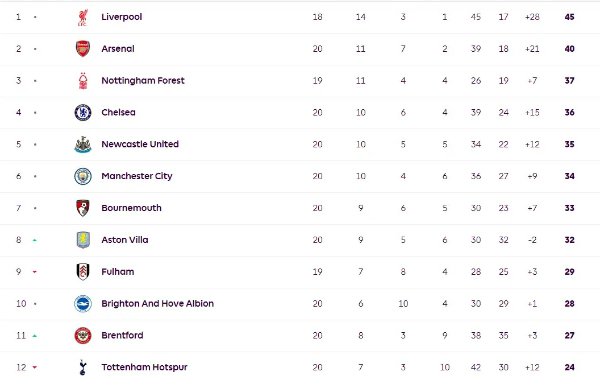
Task: Click the Chelsea club crest
Action: (x=83, y=113)
